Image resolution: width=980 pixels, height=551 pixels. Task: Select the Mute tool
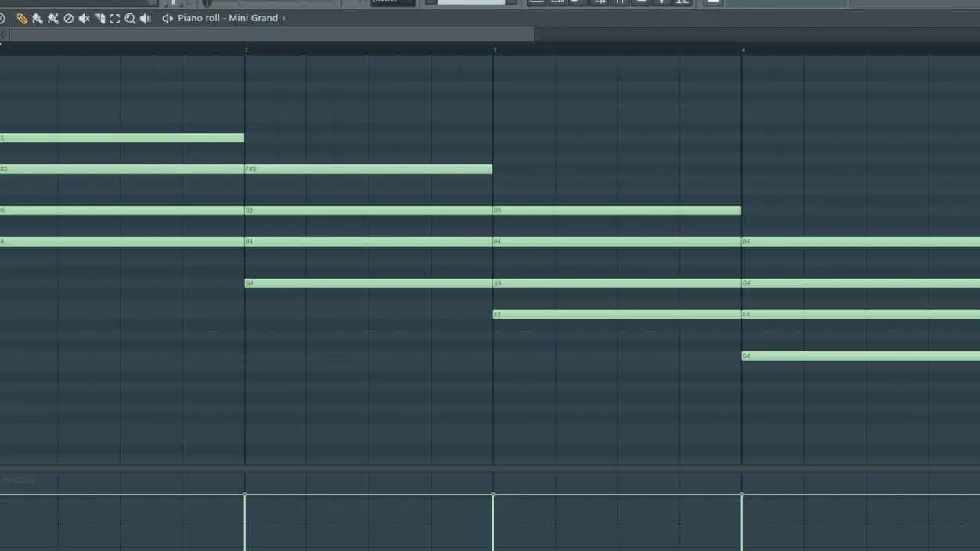(x=85, y=18)
